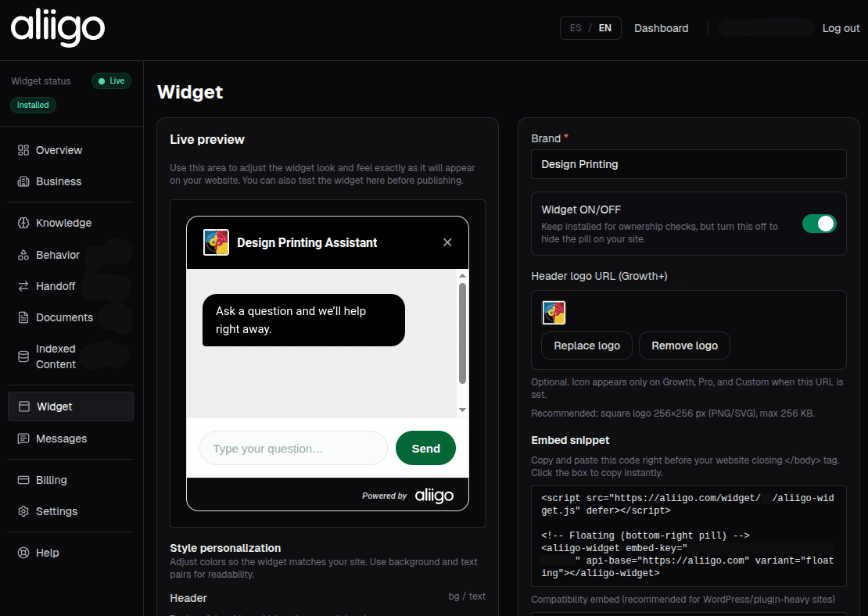Click the assistant logo in the chat header

click(x=216, y=242)
